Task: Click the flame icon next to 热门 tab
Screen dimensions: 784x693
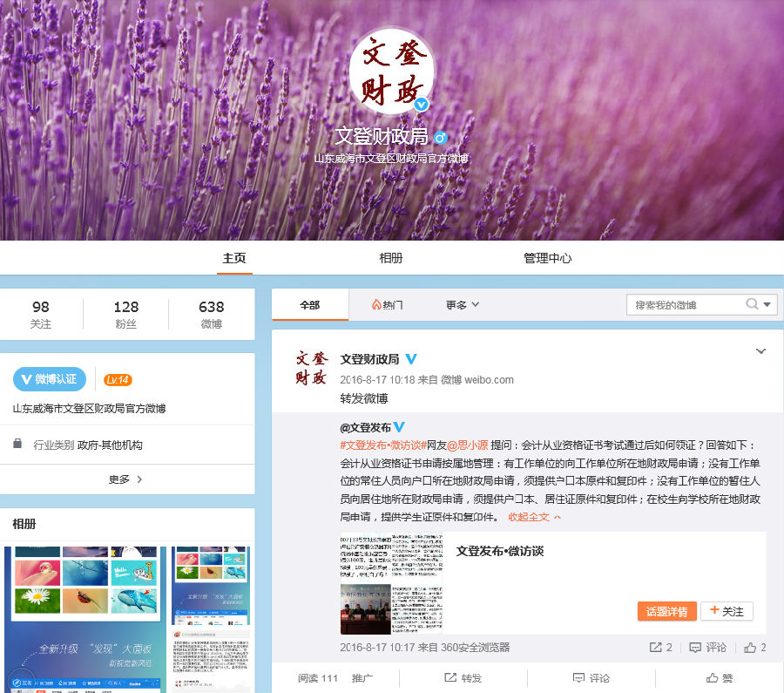Action: pos(376,304)
